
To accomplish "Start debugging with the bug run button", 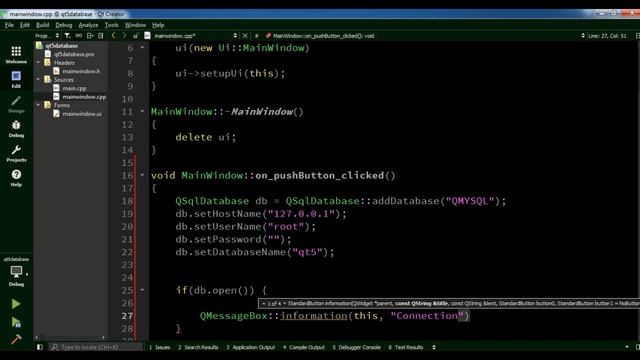I will click(16, 322).
